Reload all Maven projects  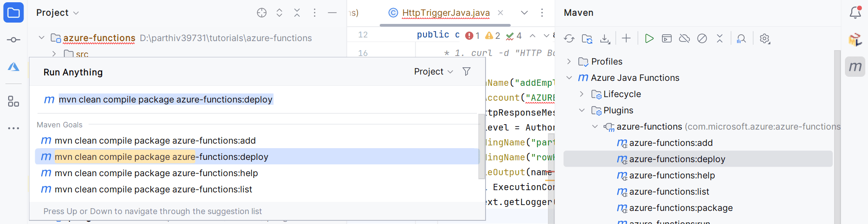569,39
